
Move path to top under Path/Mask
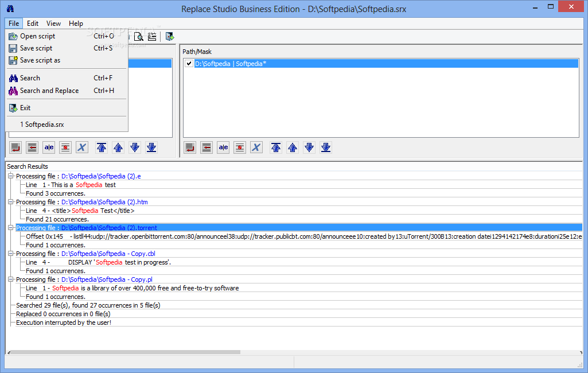point(276,147)
